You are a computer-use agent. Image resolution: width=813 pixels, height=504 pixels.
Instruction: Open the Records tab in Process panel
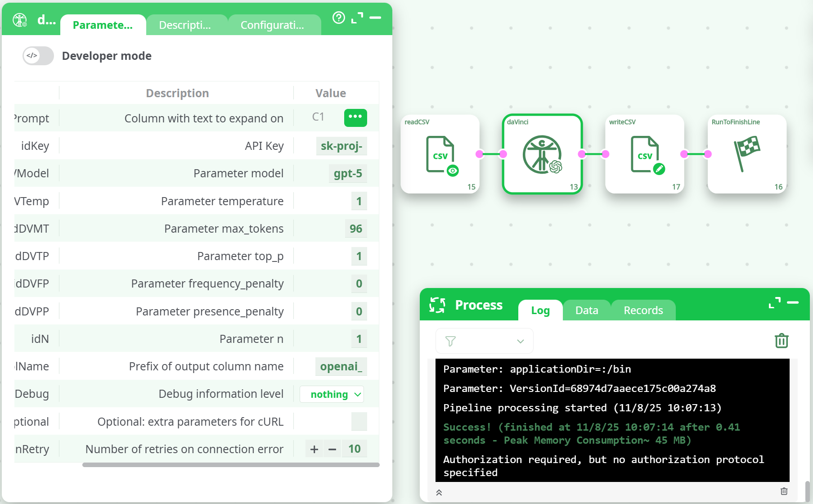[x=643, y=310]
